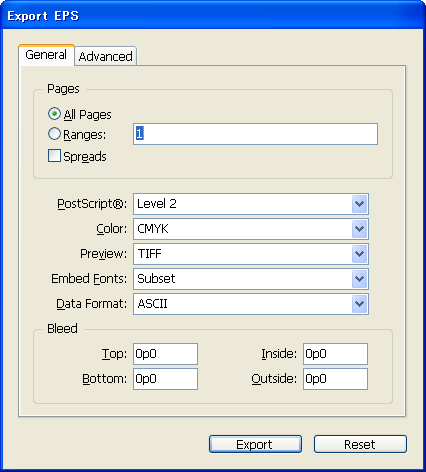Viewport: 426px width, 472px height.
Task: Click the Preview label text
Action: pyautogui.click(x=104, y=254)
